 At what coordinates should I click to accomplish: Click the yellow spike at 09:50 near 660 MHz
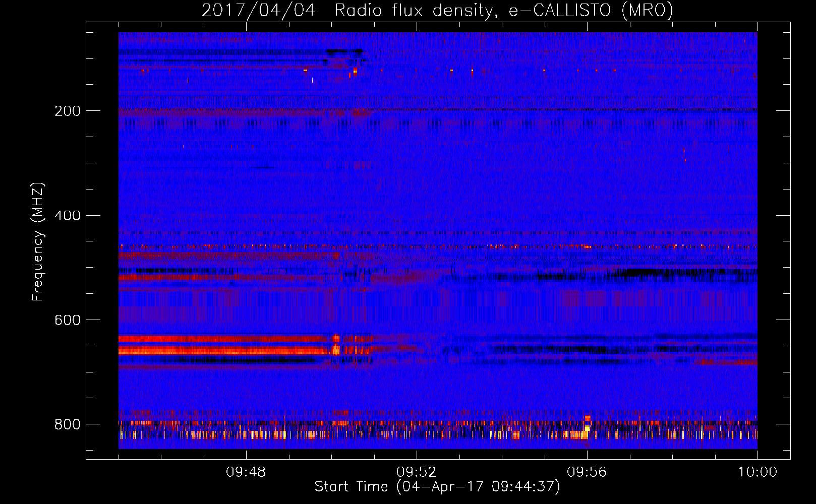pyautogui.click(x=336, y=345)
